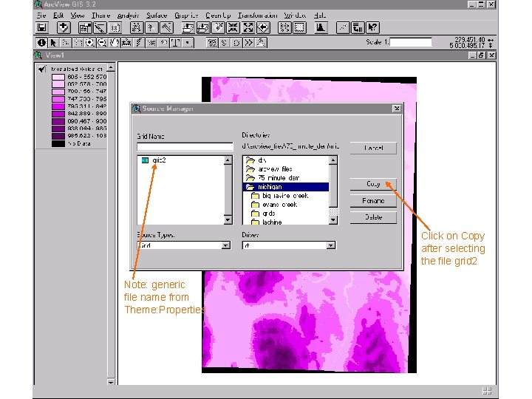Click the Histogram toolbar icon
This screenshot has width=532, height=399.
[x=321, y=27]
